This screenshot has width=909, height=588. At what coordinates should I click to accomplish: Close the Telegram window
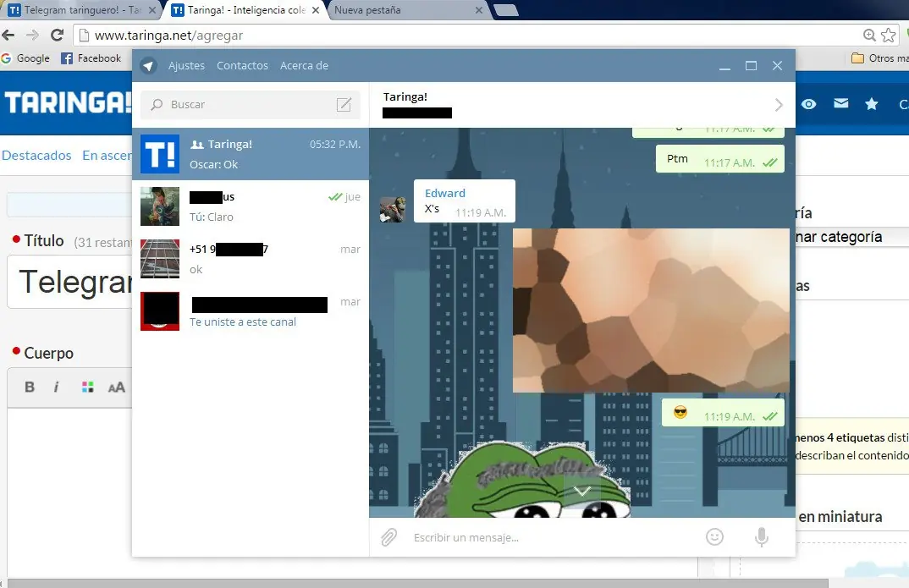tap(778, 65)
